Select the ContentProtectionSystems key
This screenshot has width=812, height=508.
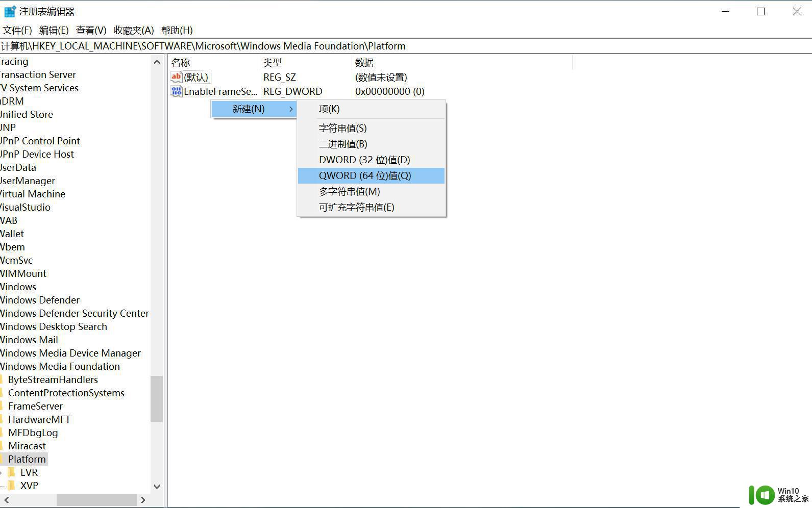(66, 393)
